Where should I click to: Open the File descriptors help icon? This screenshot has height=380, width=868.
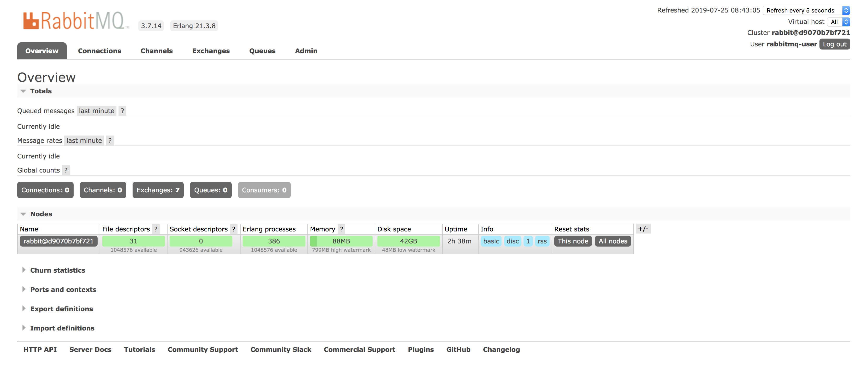pyautogui.click(x=156, y=229)
